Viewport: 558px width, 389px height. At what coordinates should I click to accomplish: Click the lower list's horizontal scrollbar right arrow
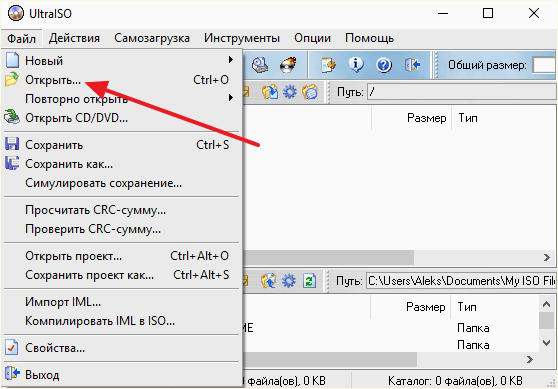(x=530, y=359)
